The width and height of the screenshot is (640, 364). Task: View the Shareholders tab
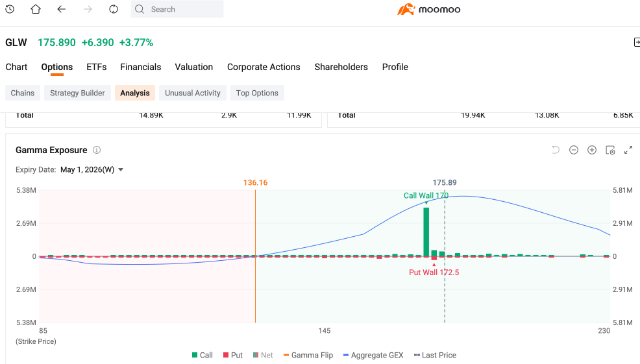coord(341,67)
